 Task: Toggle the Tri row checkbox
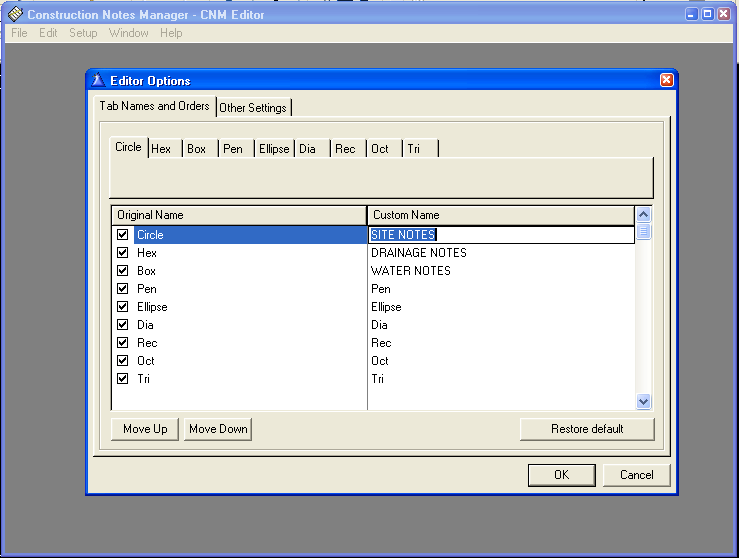[123, 379]
